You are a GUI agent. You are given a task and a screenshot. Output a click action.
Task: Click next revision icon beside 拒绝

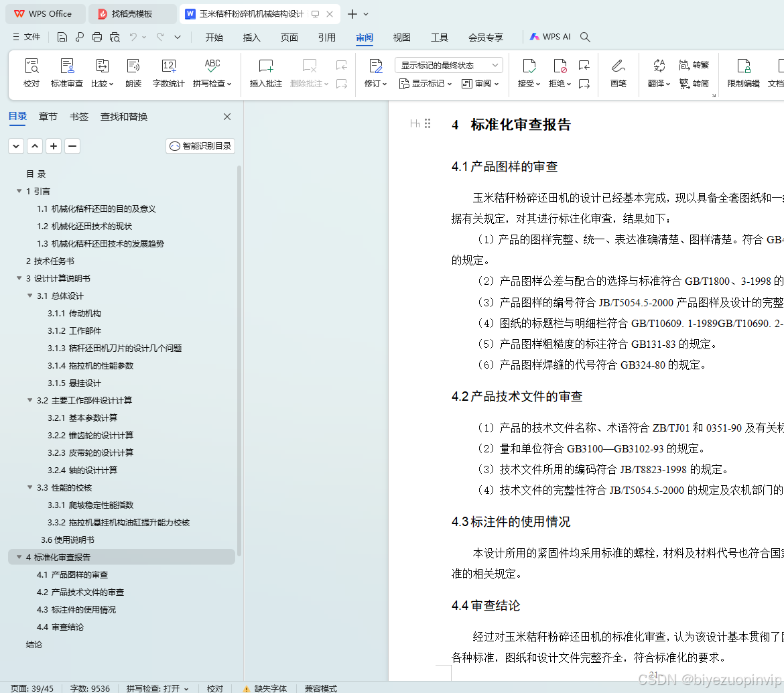coord(584,84)
